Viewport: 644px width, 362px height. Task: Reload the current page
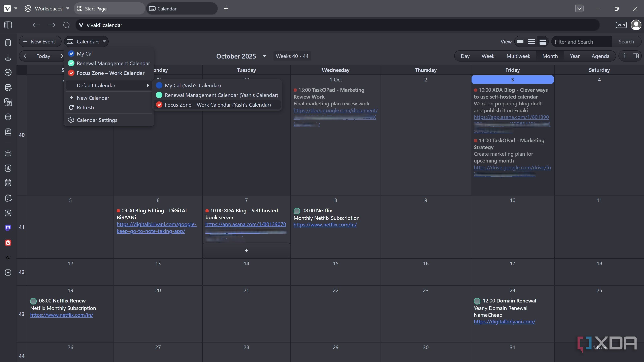(66, 25)
